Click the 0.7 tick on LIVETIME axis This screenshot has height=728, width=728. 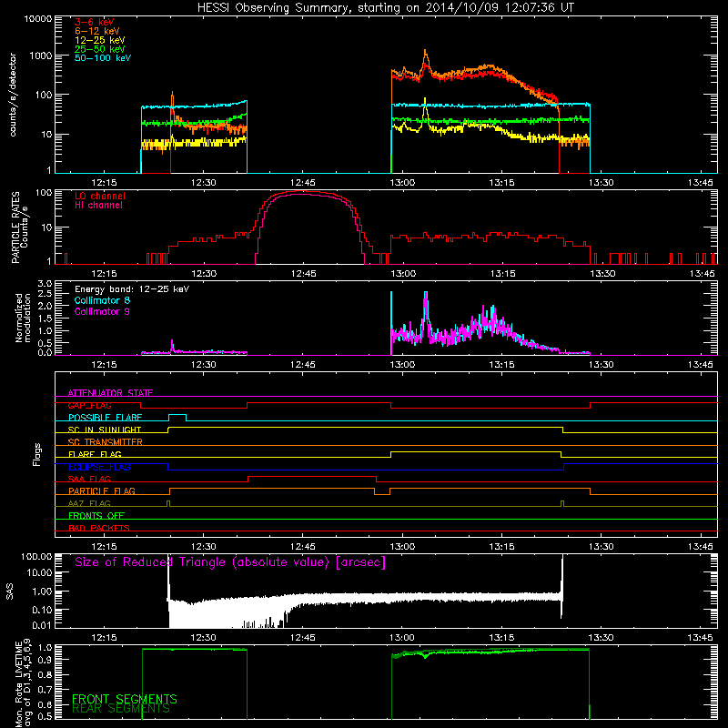(45, 690)
